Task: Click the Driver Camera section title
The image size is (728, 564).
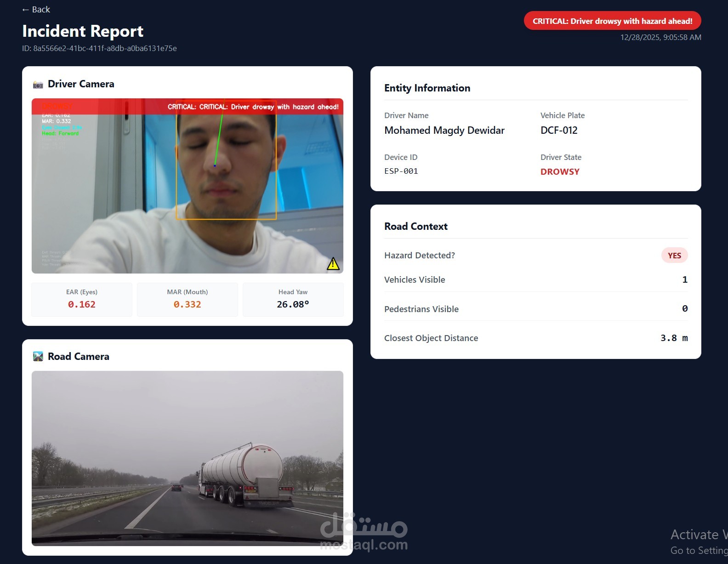Action: pyautogui.click(x=81, y=84)
